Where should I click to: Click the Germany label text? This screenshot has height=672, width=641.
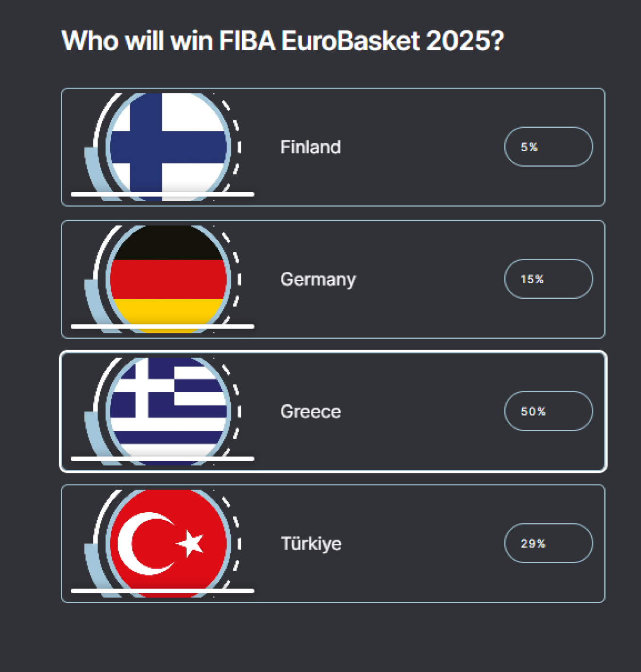(x=318, y=279)
